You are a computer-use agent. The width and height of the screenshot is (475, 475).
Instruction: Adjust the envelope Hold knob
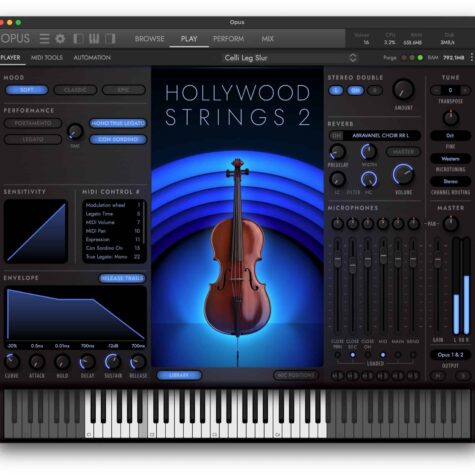point(62,362)
